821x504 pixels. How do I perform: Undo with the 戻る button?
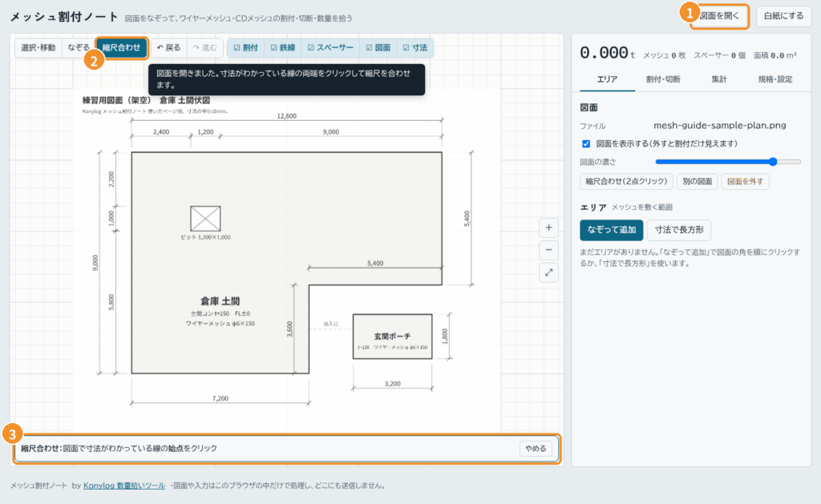[168, 47]
